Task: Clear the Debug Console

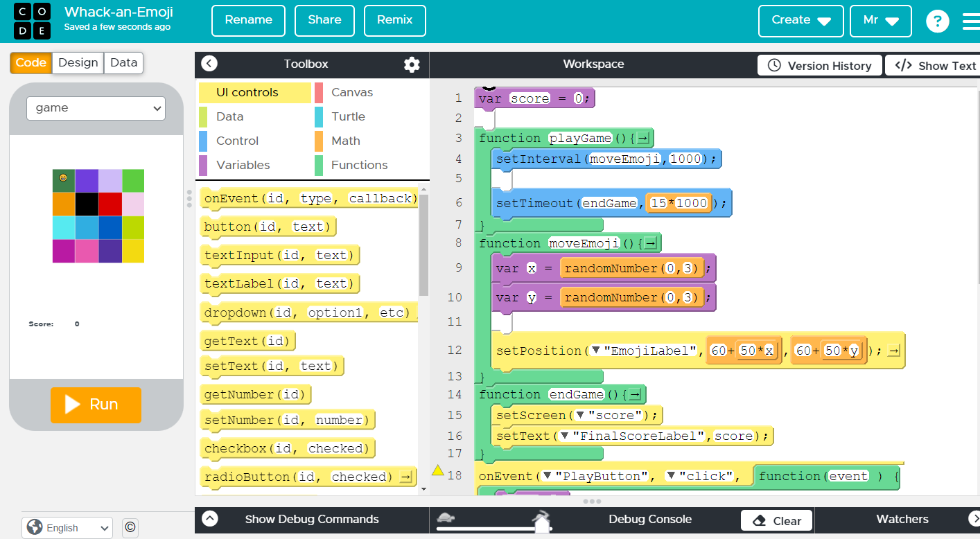Action: tap(777, 521)
